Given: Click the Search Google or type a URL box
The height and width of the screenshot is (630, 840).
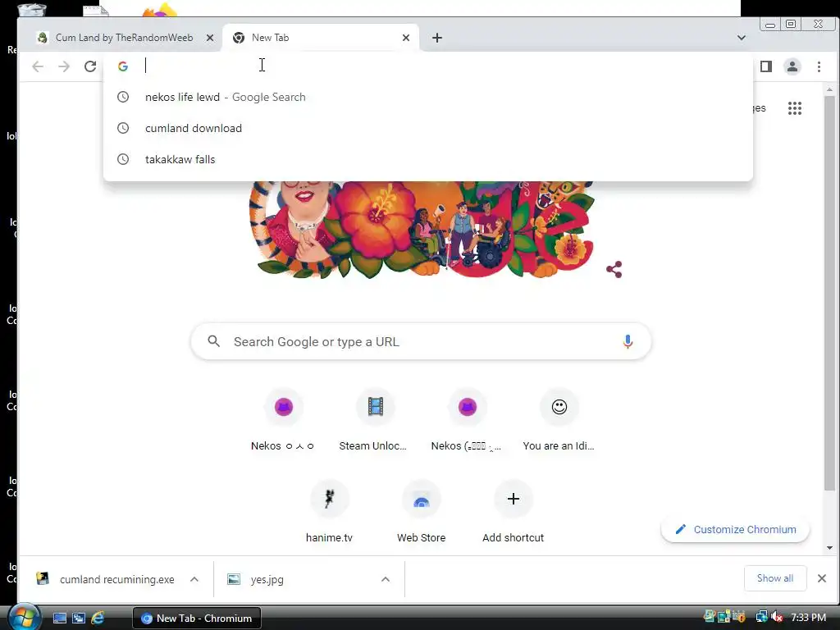Looking at the screenshot, I should 421,341.
